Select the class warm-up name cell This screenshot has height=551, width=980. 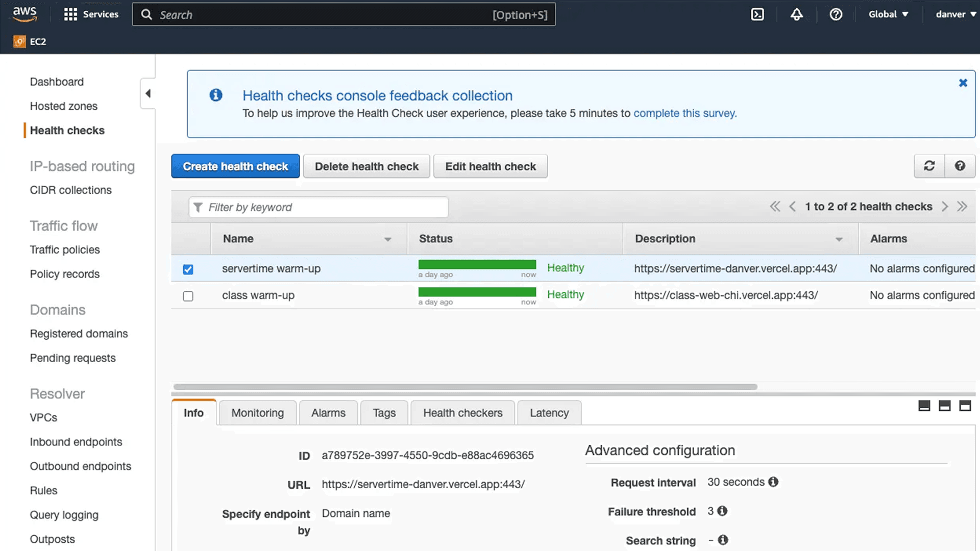click(x=258, y=295)
